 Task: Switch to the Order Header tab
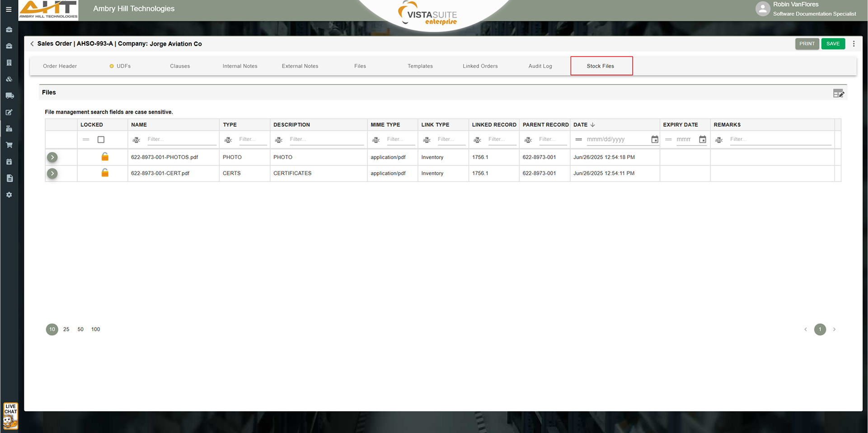click(60, 66)
